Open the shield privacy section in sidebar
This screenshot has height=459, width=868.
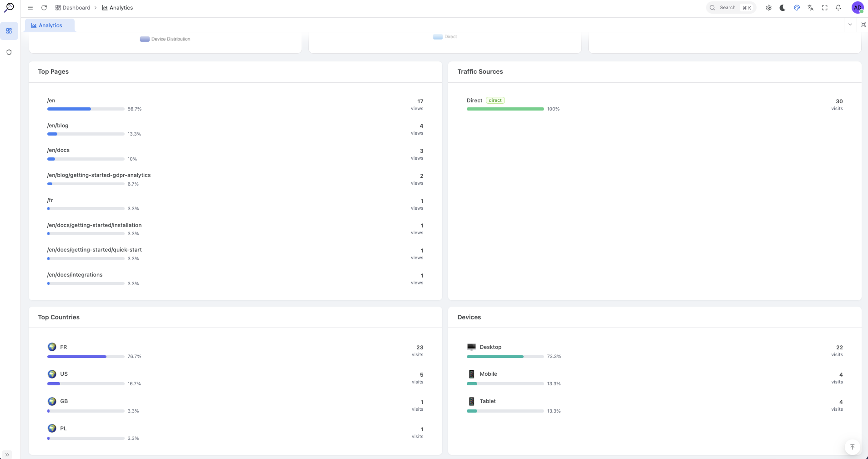tap(9, 52)
